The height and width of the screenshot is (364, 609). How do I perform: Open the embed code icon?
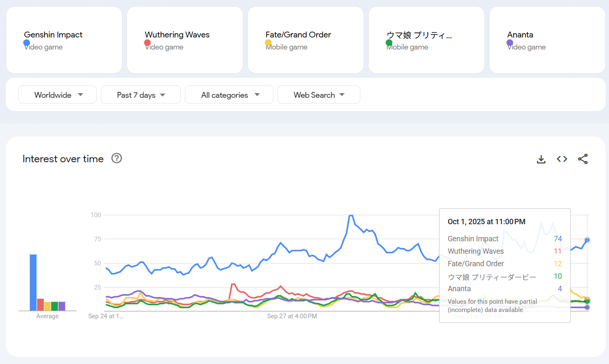click(562, 159)
